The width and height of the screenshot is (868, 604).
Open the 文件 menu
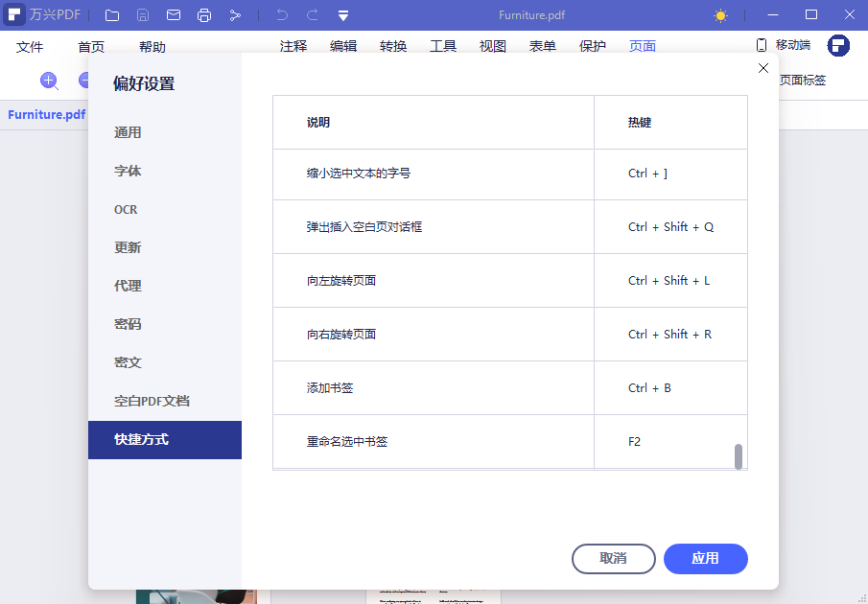click(30, 45)
